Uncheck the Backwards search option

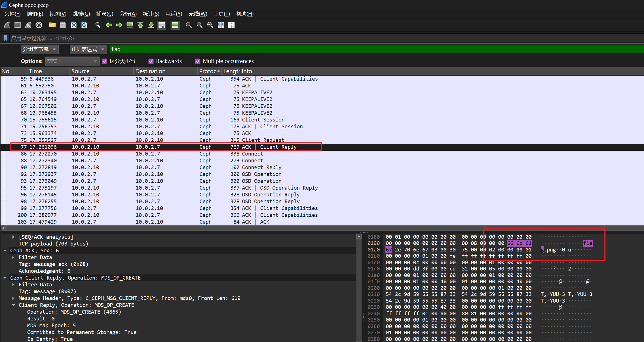tap(151, 61)
